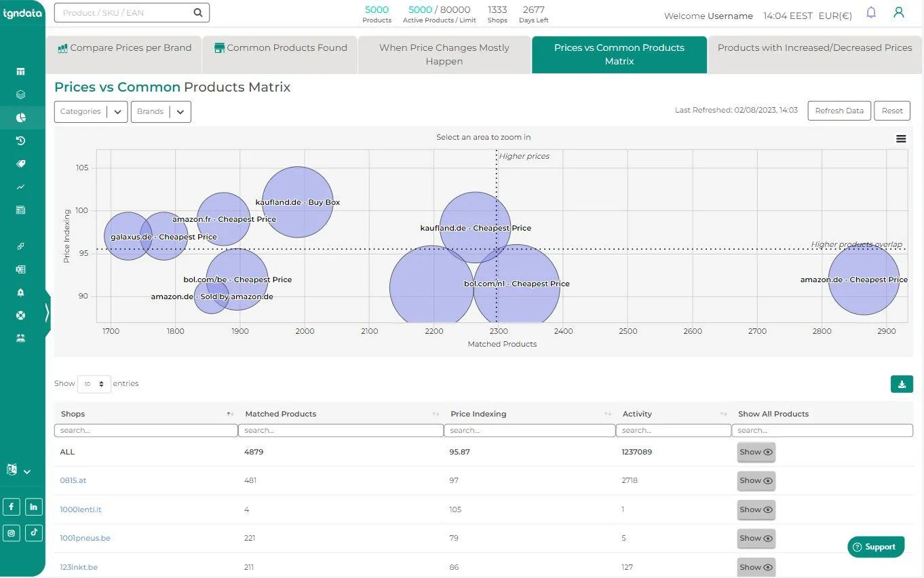Click the igndata logo
The width and height of the screenshot is (924, 578).
[22, 12]
